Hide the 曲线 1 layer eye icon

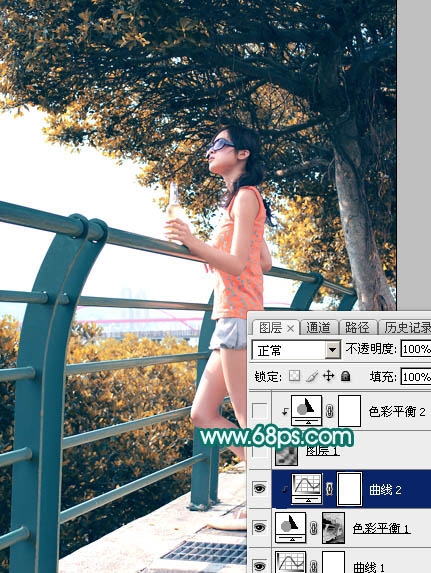(260, 566)
